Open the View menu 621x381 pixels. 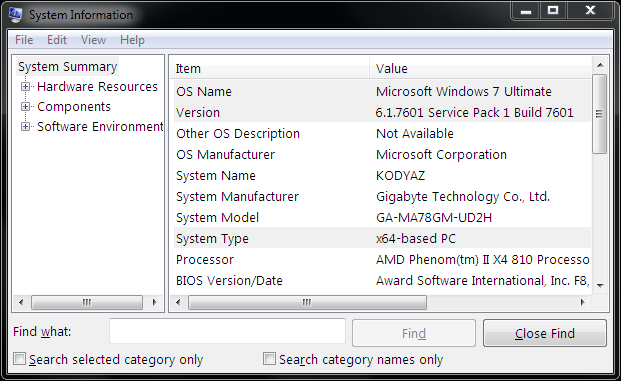[x=93, y=40]
